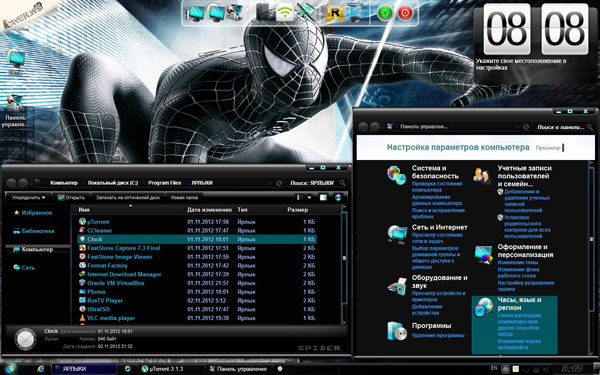
Task: Select the Internet Download Manager file name
Action: point(124,274)
